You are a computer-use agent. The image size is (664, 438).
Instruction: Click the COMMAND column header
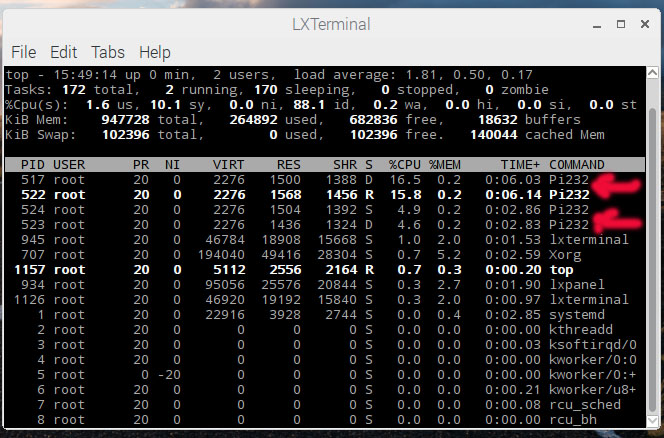pos(576,164)
